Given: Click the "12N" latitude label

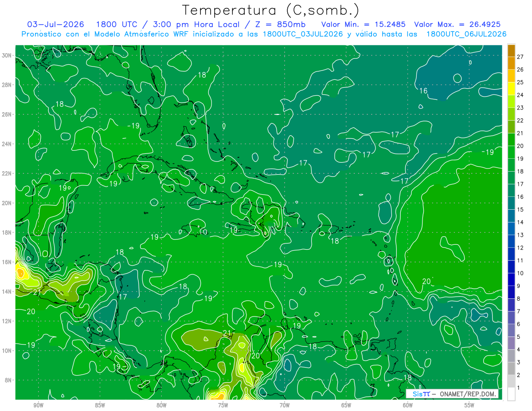Looking at the screenshot, I should 6,321.
